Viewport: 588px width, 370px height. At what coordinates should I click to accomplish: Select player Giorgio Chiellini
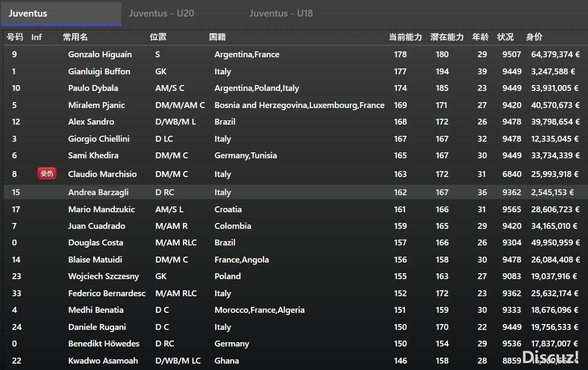click(98, 138)
